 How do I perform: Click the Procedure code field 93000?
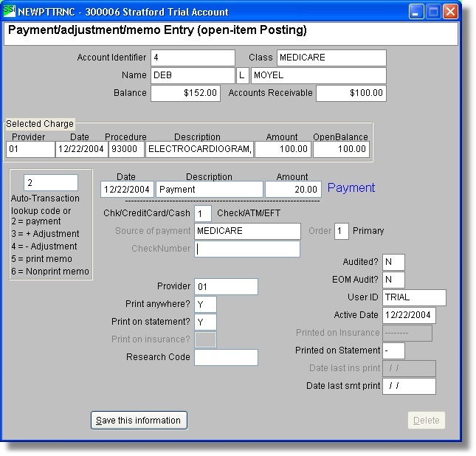[x=126, y=149]
